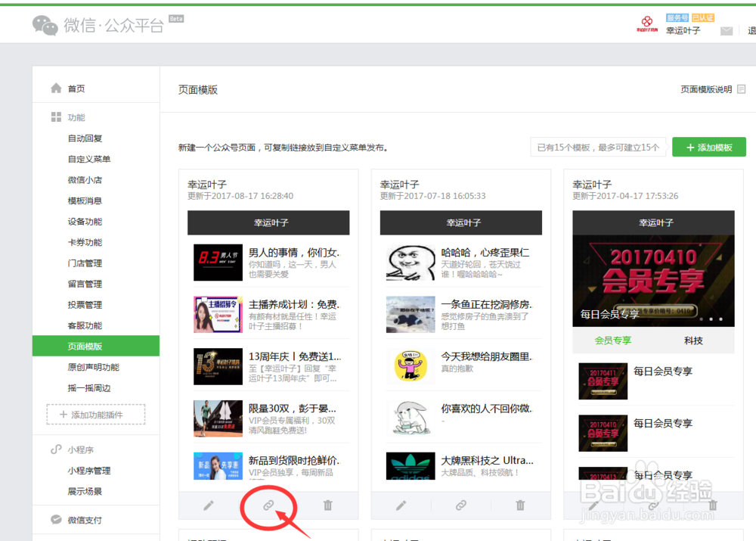Open the 页面模版说明 help link
Viewport: 756px width, 541px height.
coord(705,89)
